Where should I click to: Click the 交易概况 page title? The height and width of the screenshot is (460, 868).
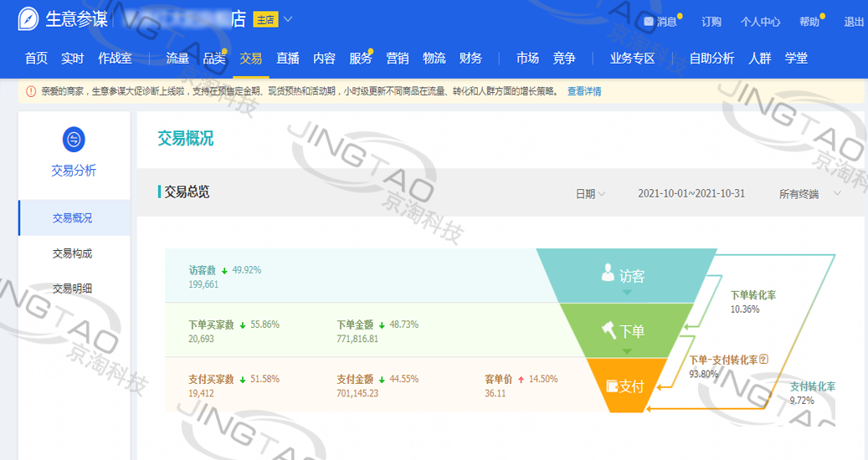186,138
